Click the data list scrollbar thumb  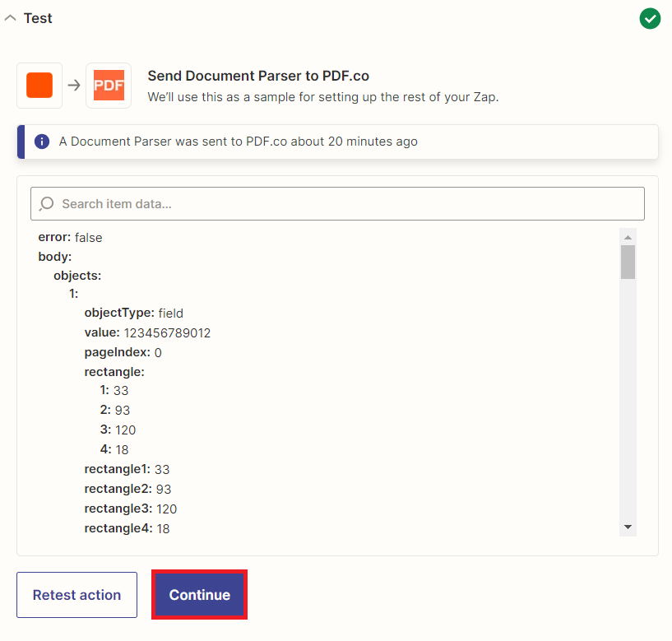coord(628,262)
